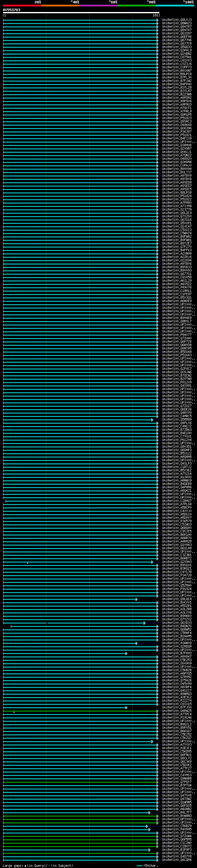Image resolution: width=197 pixels, height=868 pixels.
Task: Click arrowhead ending the B7FKH3 alignment bar
Action: [x=126, y=653]
